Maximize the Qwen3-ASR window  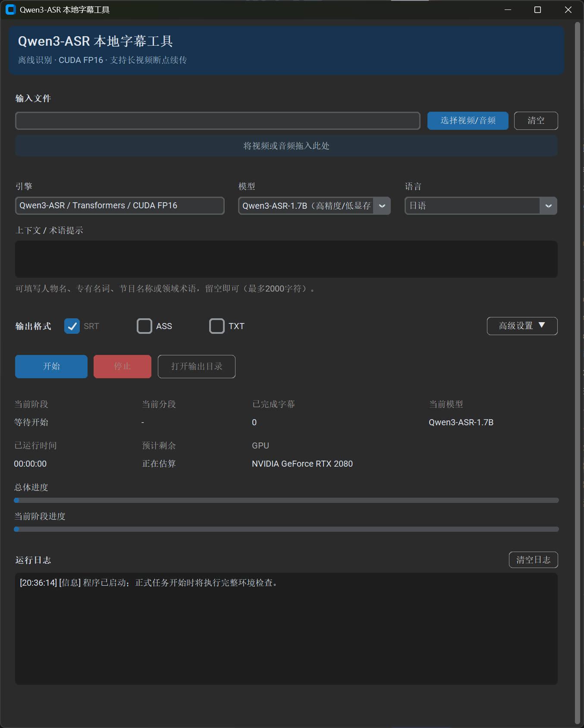point(537,9)
